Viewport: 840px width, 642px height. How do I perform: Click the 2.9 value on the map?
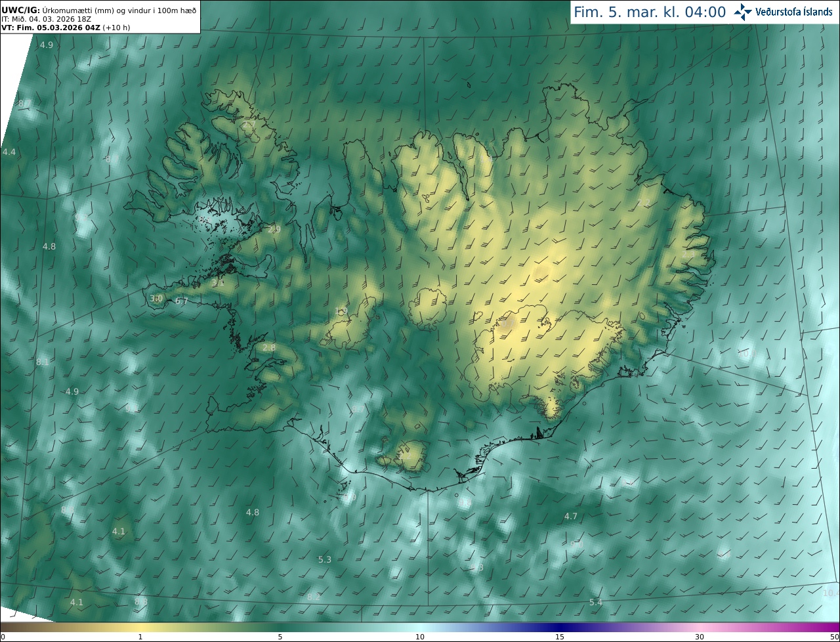[274, 229]
